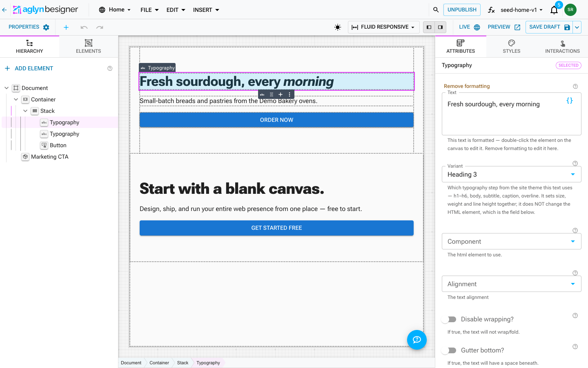The width and height of the screenshot is (588, 368).
Task: Click Remove formatting link
Action: point(467,86)
